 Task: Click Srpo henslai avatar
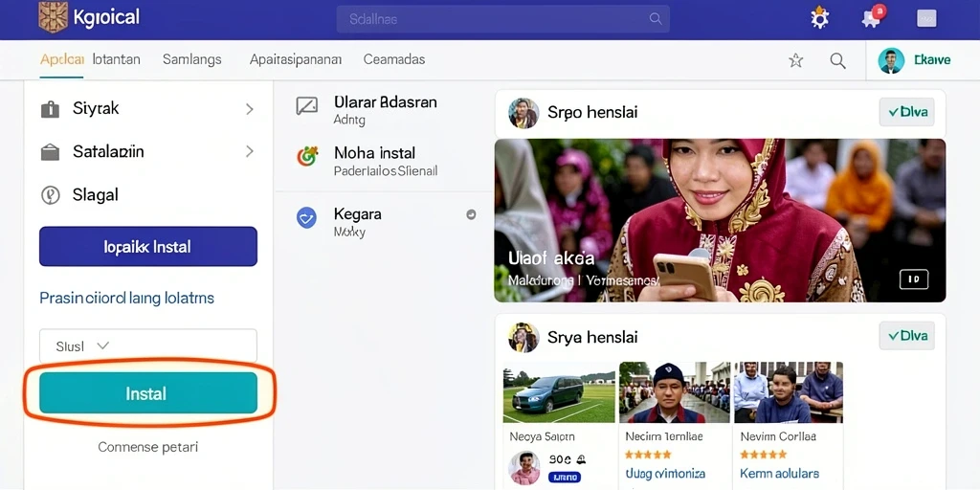523,113
